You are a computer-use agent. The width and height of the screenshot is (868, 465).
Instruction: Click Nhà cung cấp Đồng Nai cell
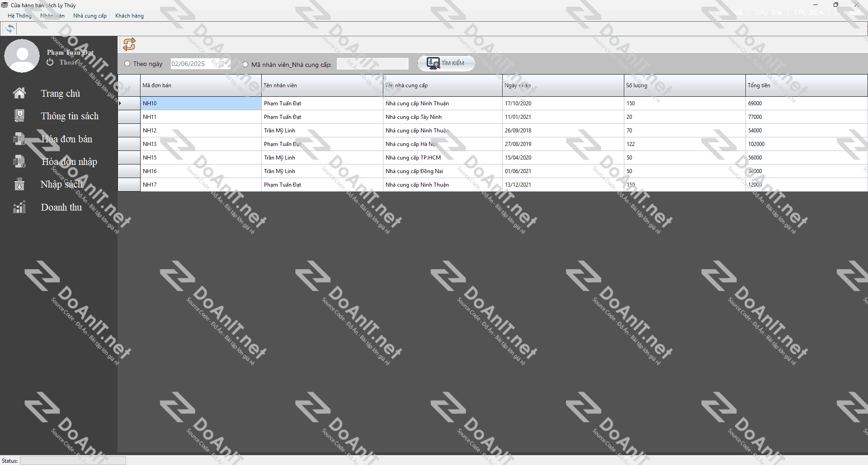coord(443,171)
